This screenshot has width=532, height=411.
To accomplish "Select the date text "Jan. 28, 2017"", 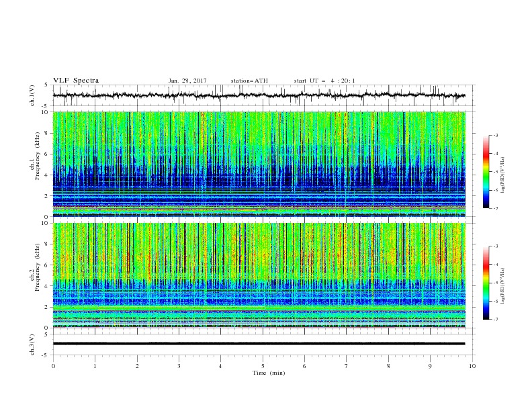I will pyautogui.click(x=187, y=81).
